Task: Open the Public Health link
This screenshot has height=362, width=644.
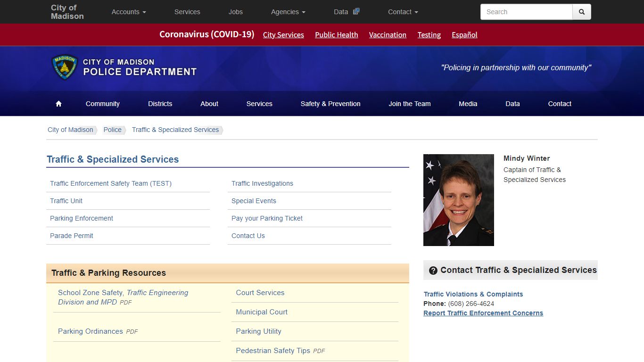Action: click(337, 35)
